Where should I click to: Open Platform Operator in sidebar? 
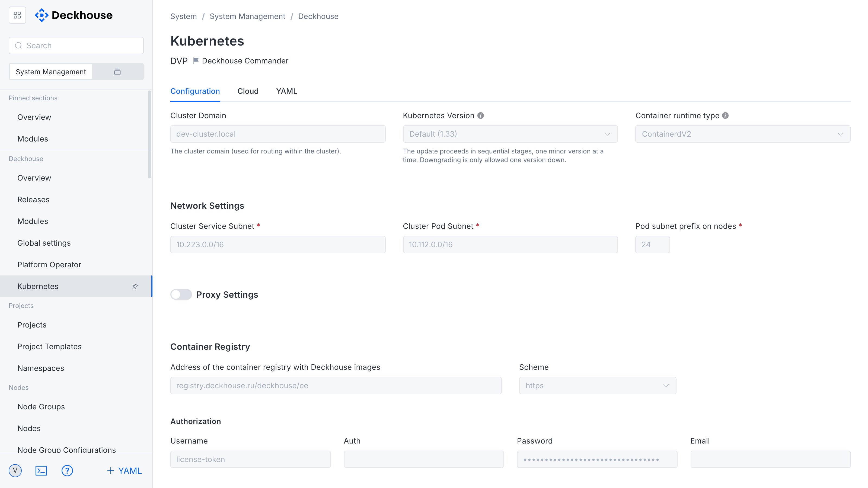tap(76, 265)
